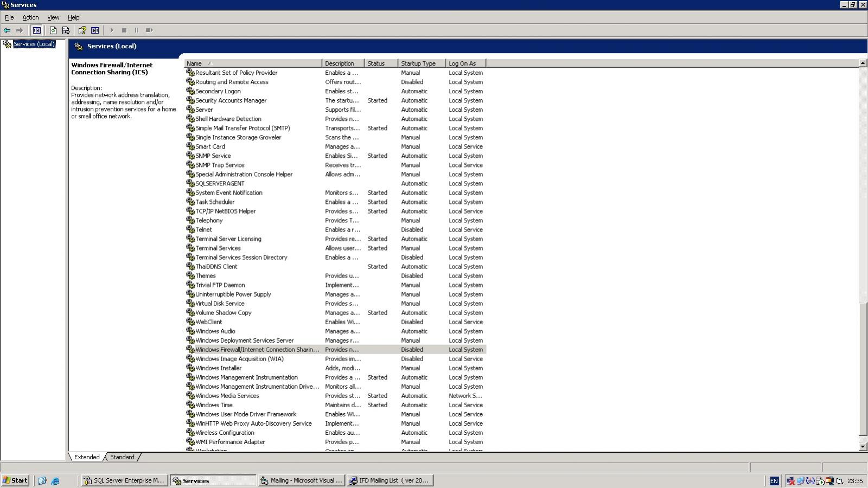Click the gear icon beside WebClient
The height and width of the screenshot is (488, 868).
click(190, 322)
